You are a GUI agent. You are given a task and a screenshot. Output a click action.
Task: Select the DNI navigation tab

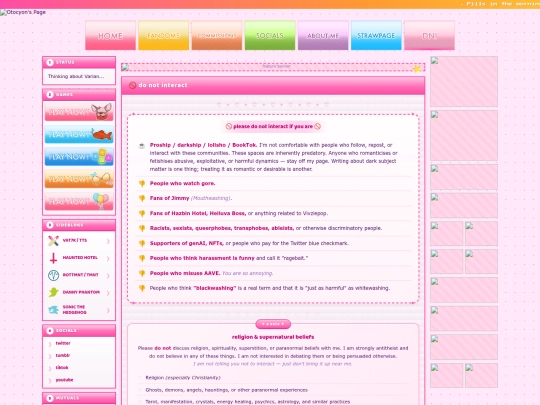tap(429, 35)
